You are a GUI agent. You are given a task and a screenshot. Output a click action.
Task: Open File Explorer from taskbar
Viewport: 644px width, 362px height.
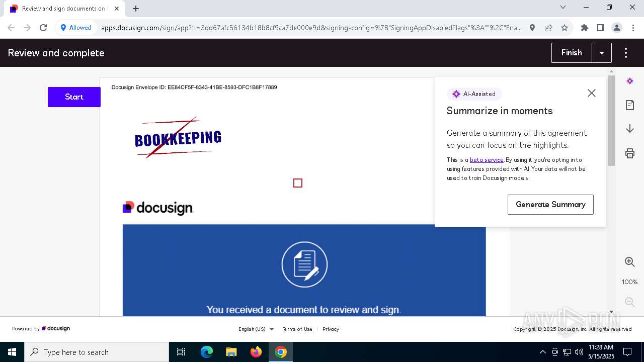coord(231,352)
